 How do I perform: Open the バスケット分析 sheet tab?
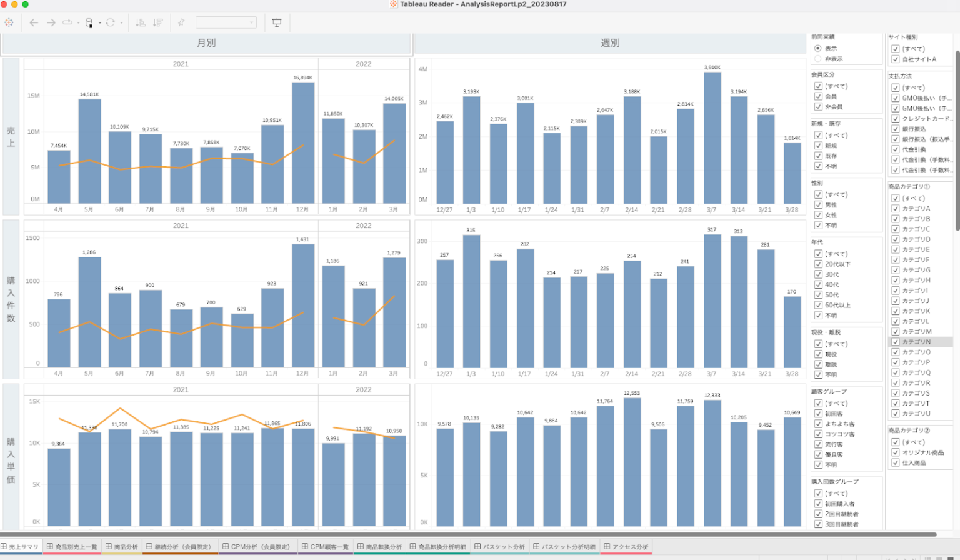pos(500,547)
